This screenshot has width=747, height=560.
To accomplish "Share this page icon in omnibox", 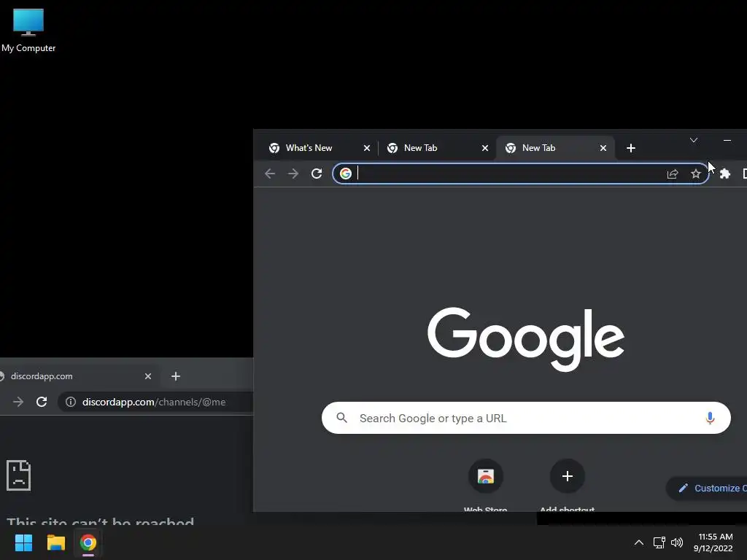I will (x=673, y=174).
